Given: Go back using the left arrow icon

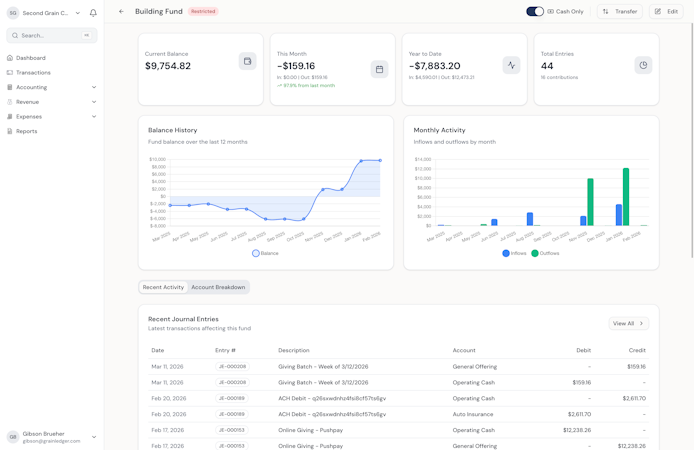Looking at the screenshot, I should click(x=121, y=12).
